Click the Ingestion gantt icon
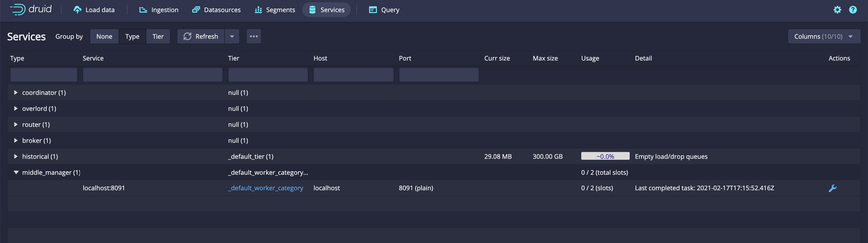This screenshot has width=868, height=243. pyautogui.click(x=143, y=10)
